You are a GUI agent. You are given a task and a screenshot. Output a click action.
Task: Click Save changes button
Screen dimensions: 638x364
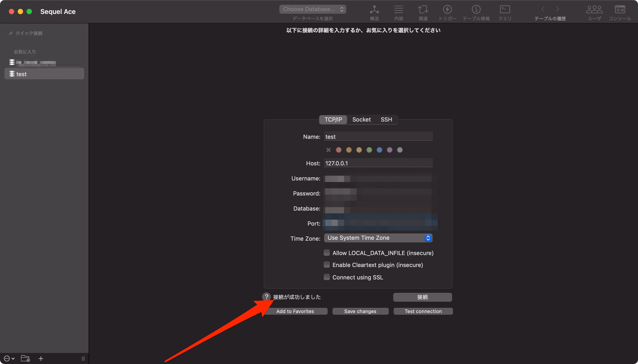(x=360, y=311)
